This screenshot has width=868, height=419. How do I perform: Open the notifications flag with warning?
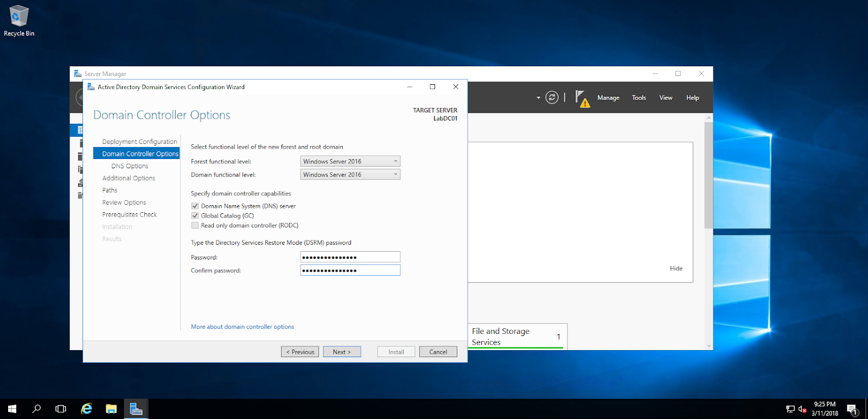[582, 98]
